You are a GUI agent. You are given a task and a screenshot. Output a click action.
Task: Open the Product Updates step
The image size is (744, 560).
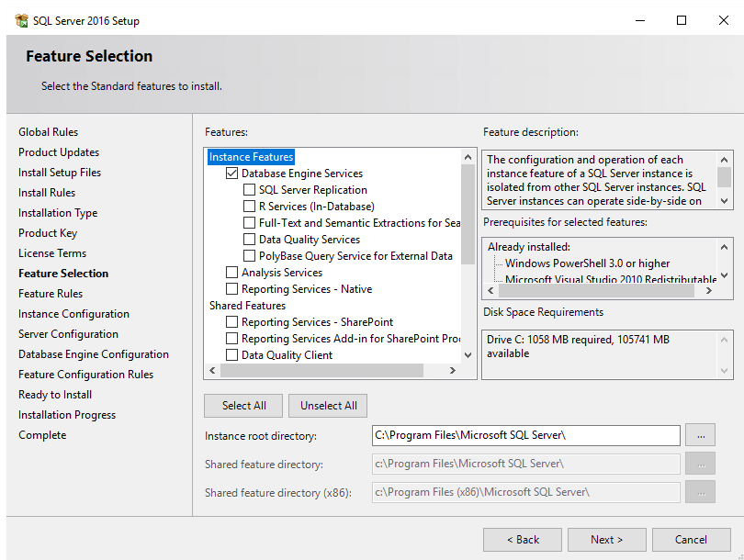pos(59,152)
